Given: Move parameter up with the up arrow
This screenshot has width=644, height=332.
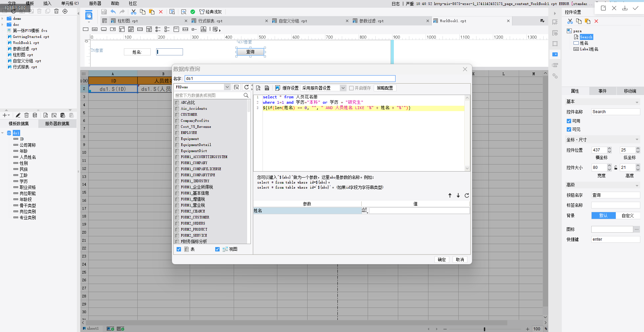Looking at the screenshot, I should (x=450, y=195).
